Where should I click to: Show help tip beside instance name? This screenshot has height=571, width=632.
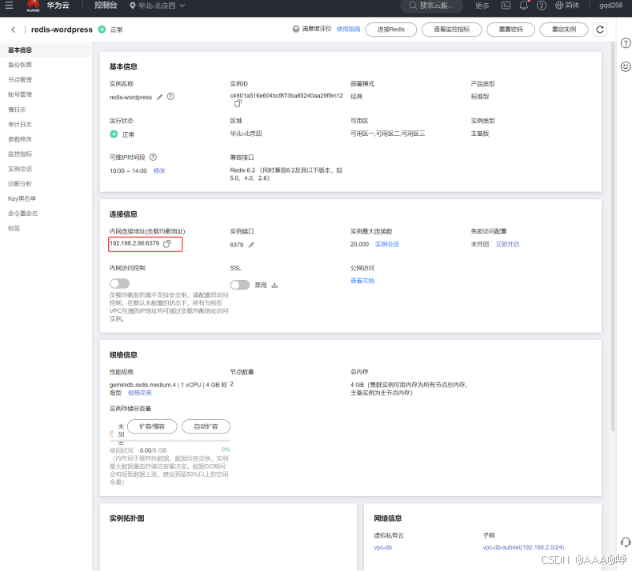pyautogui.click(x=170, y=97)
